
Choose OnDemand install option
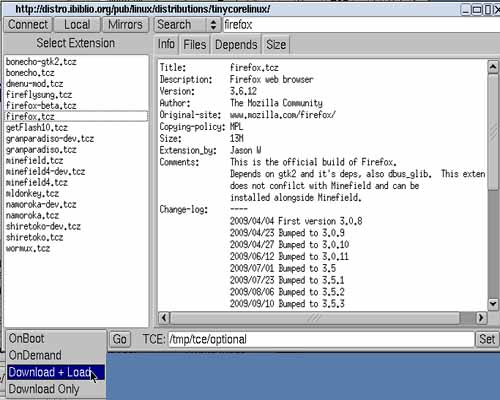56,355
